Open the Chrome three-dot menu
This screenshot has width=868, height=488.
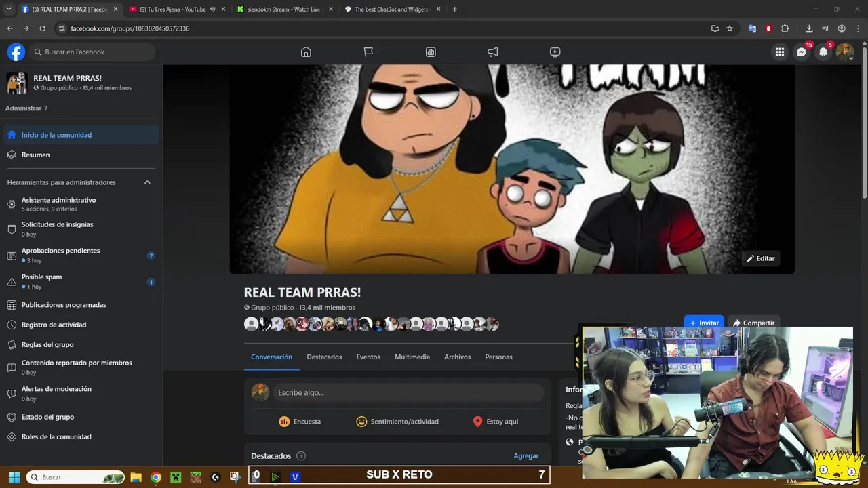pyautogui.click(x=858, y=28)
